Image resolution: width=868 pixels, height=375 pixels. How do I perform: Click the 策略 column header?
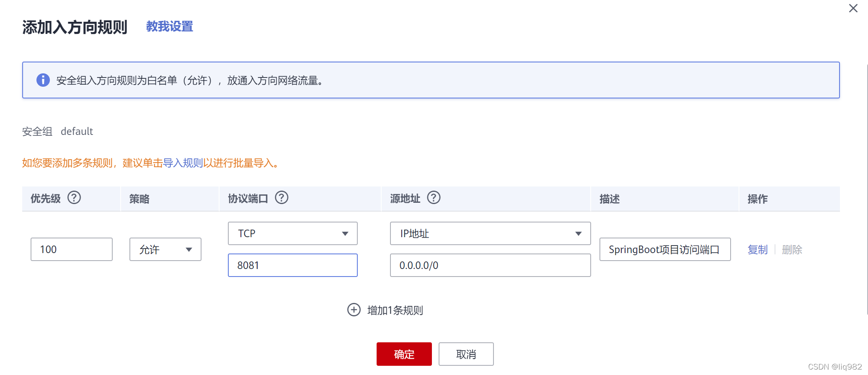139,199
